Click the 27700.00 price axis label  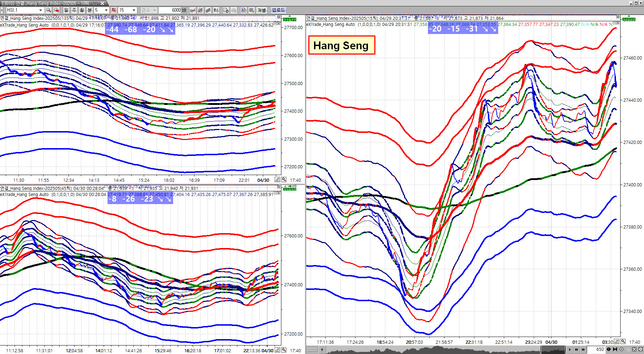[293, 27]
